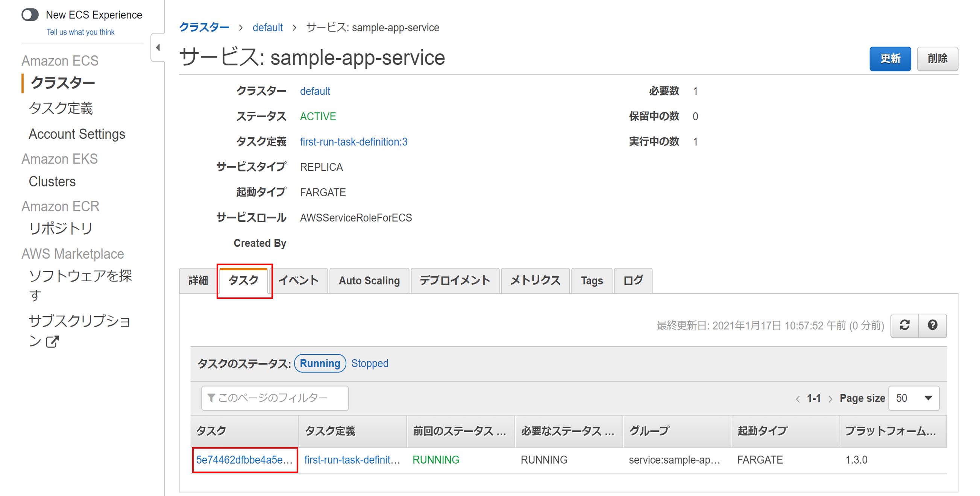The height and width of the screenshot is (496, 980).
Task: Go to next page of tasks
Action: tap(830, 399)
